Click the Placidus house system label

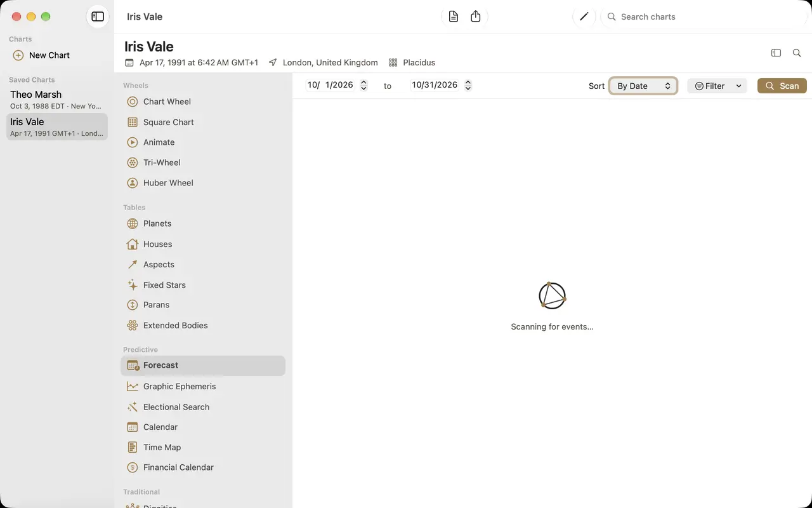click(419, 63)
